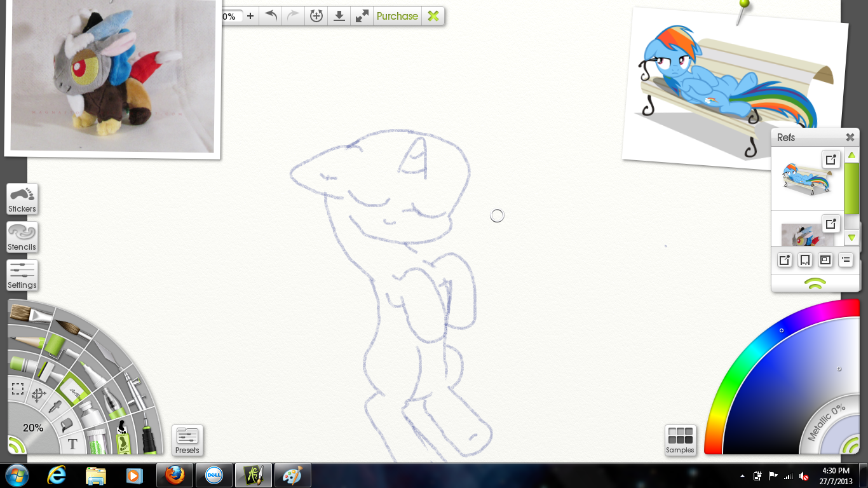Zoom in with the plus button

pyautogui.click(x=250, y=17)
